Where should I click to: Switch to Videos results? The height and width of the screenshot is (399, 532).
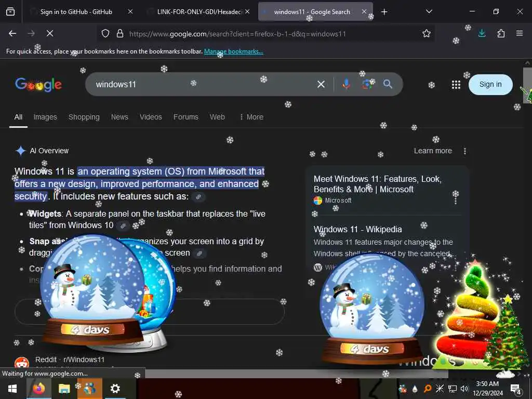pyautogui.click(x=151, y=117)
